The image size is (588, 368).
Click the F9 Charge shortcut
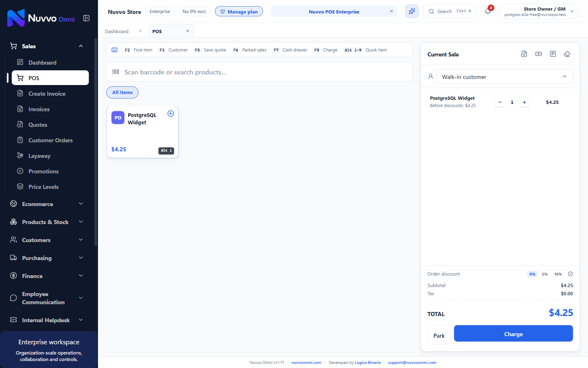click(x=325, y=50)
